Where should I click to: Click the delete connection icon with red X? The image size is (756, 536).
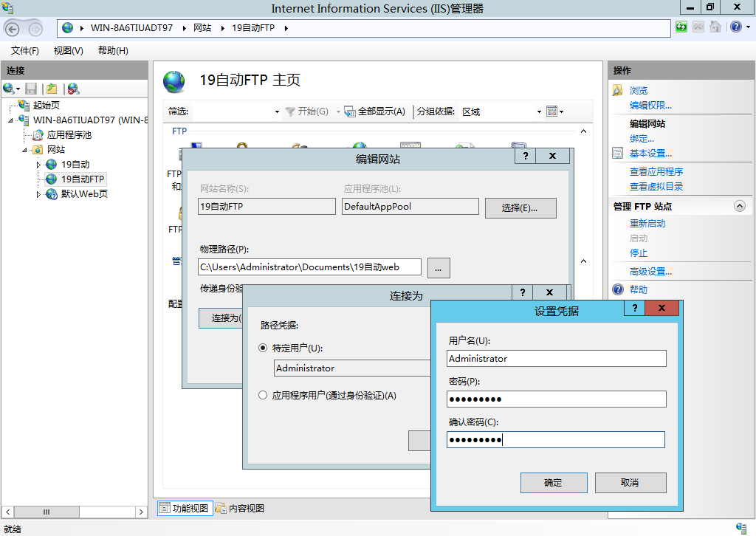(x=73, y=89)
